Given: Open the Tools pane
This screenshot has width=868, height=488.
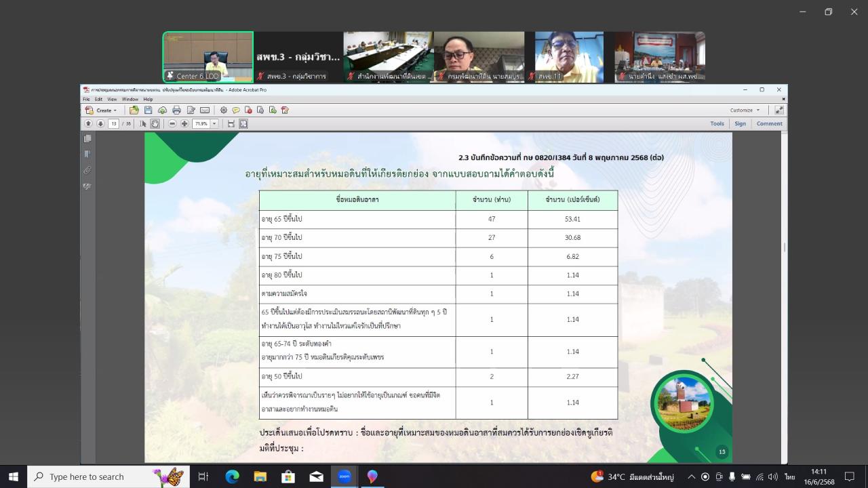Looking at the screenshot, I should (717, 123).
